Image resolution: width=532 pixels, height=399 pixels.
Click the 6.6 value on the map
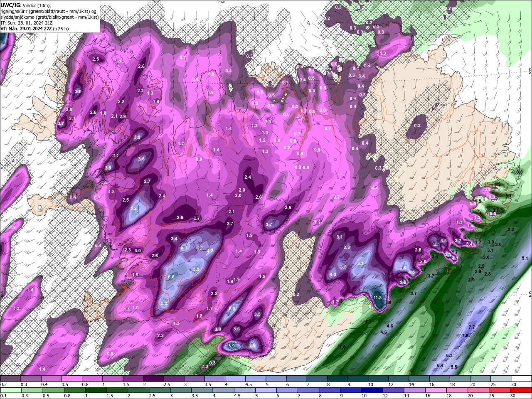point(171,277)
